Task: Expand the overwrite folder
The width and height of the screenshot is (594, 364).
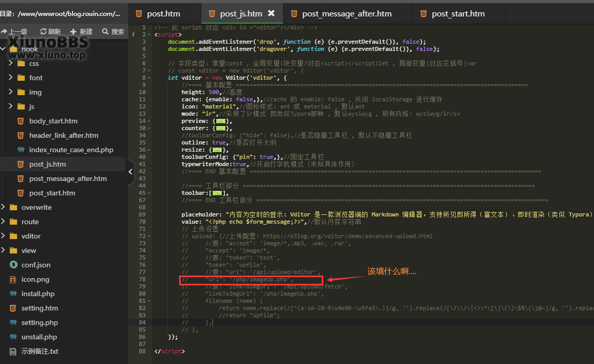Action: [x=4, y=207]
